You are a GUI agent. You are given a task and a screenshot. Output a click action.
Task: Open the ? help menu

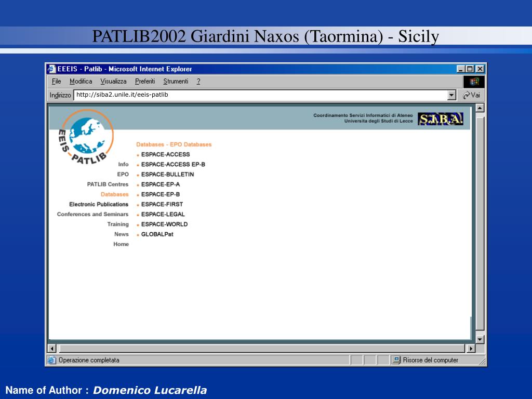pos(198,82)
